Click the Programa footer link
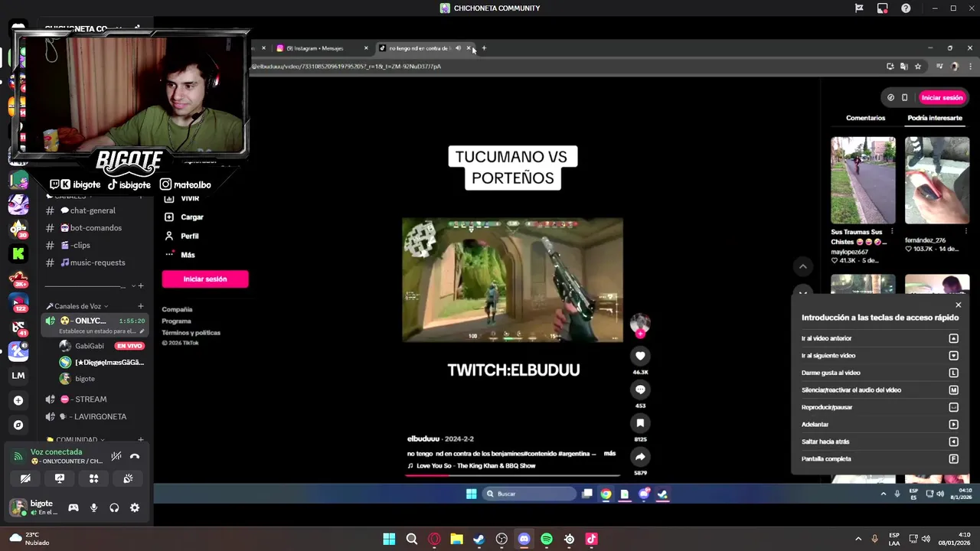Screen dimensions: 980x551 tap(176, 321)
